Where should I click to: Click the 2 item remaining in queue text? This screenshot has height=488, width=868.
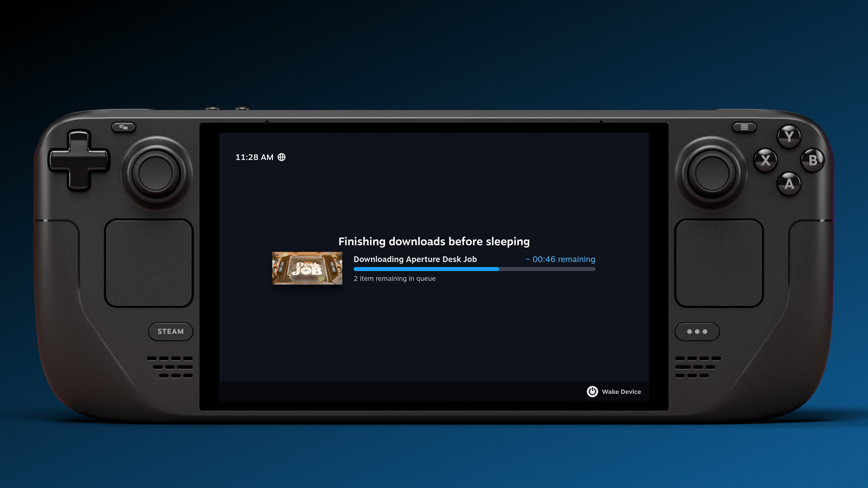pyautogui.click(x=394, y=278)
